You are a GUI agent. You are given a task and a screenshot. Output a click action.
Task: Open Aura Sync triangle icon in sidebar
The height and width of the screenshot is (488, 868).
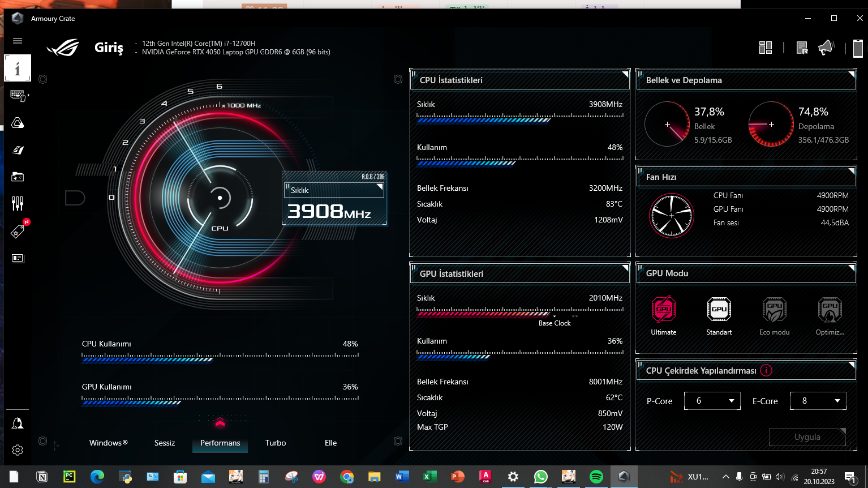pyautogui.click(x=18, y=123)
